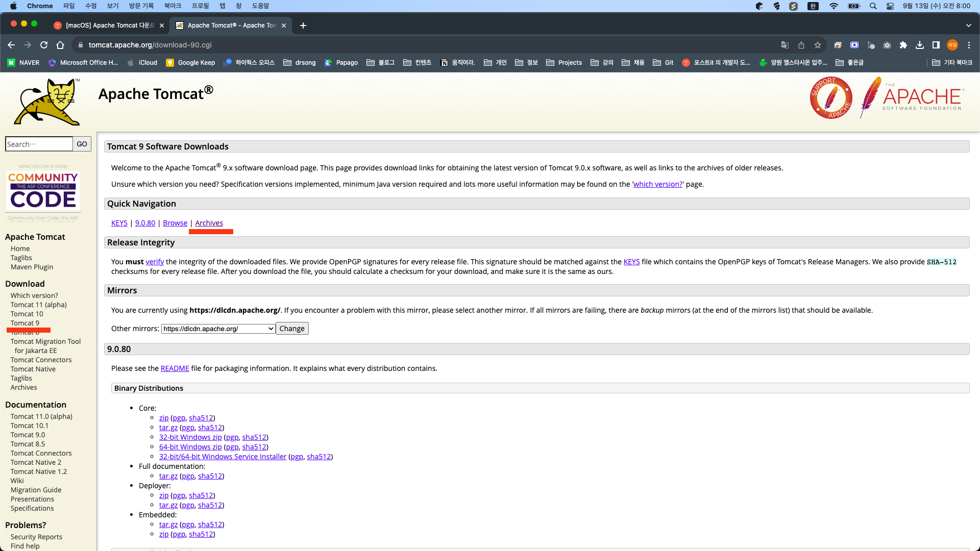This screenshot has width=980, height=551.
Task: Click the Wi-Fi icon in the menu bar
Action: [x=834, y=6]
